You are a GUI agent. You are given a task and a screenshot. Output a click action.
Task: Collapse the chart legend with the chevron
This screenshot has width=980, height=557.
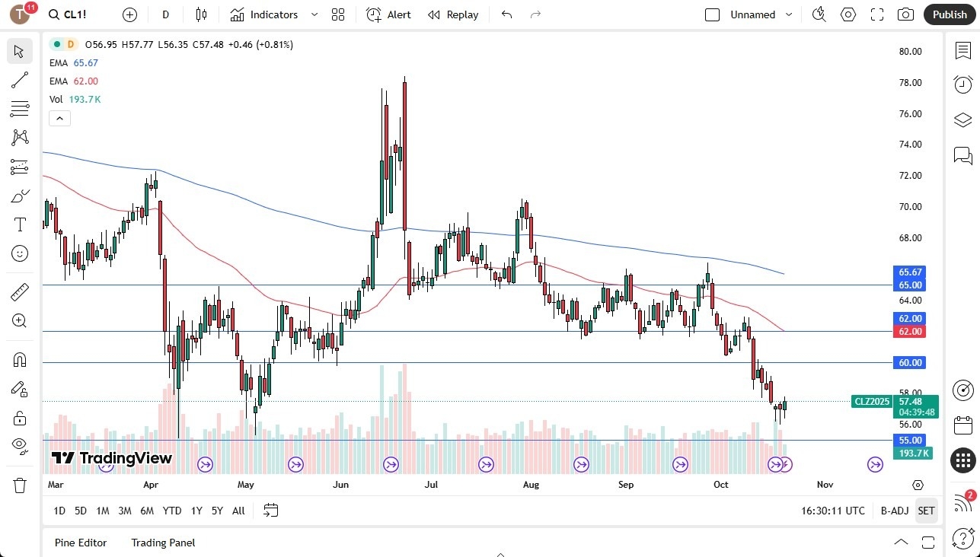59,118
